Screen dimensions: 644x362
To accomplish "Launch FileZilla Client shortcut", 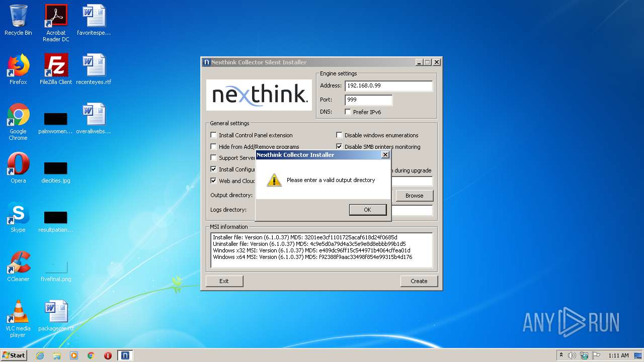I will point(56,69).
